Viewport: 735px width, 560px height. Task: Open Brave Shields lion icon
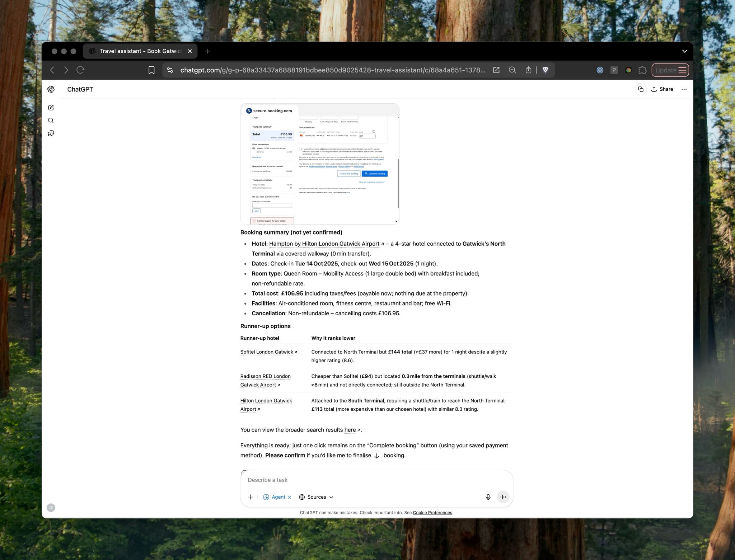point(545,70)
